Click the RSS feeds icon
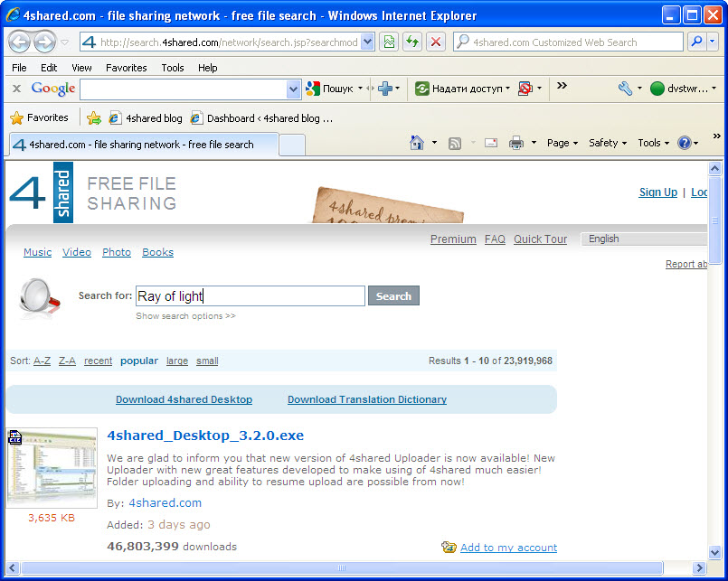The height and width of the screenshot is (581, 728). tap(455, 144)
